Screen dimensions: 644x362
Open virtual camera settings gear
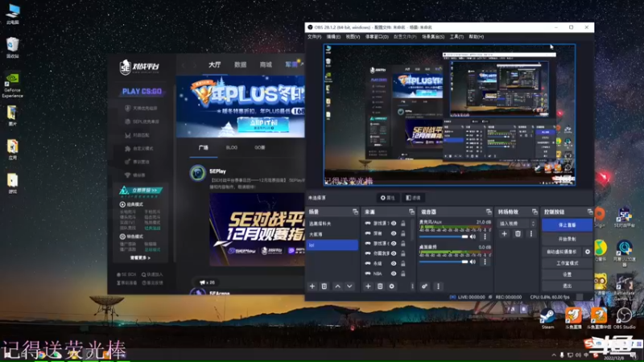coord(588,252)
